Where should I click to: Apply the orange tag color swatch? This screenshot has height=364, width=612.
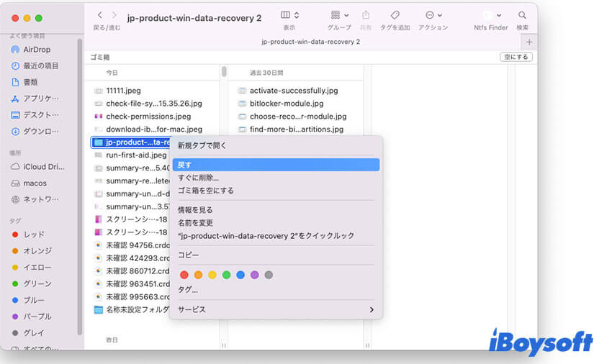pos(198,275)
